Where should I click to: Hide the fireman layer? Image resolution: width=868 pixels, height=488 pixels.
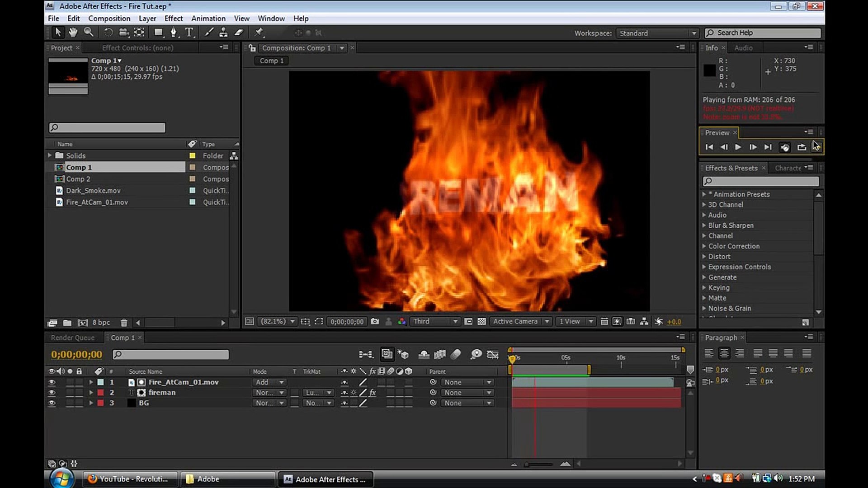tap(52, 393)
